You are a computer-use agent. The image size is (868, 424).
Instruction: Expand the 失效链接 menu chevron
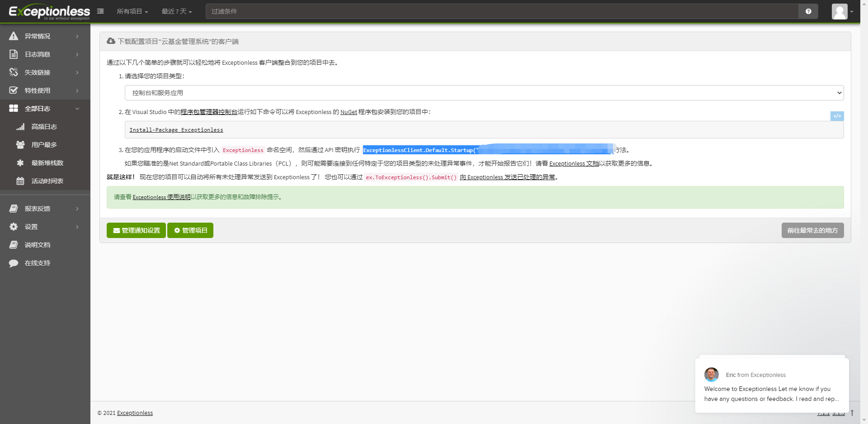tap(77, 72)
